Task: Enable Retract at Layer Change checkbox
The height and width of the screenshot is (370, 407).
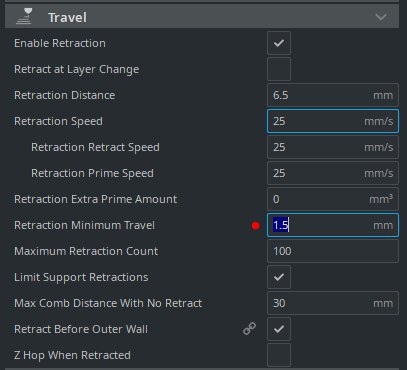Action: [279, 69]
